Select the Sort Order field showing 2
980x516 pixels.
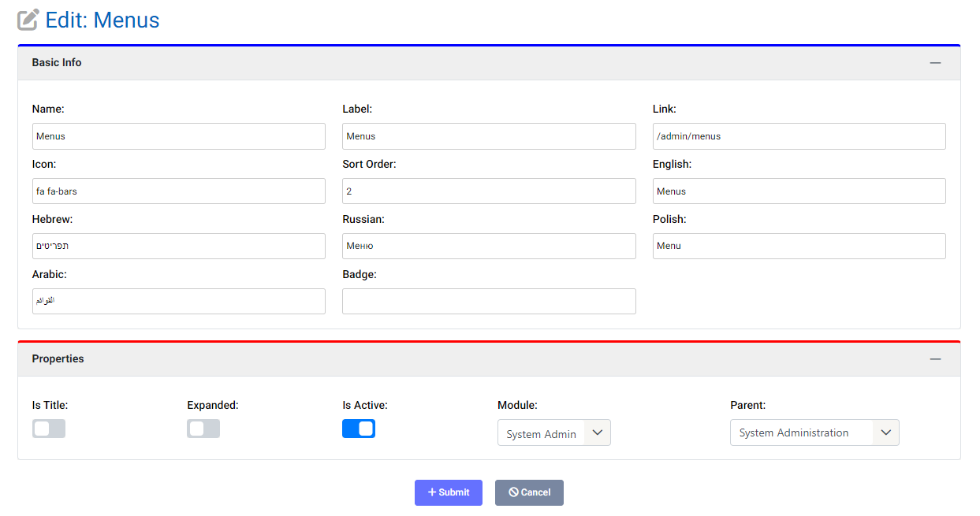(x=489, y=191)
